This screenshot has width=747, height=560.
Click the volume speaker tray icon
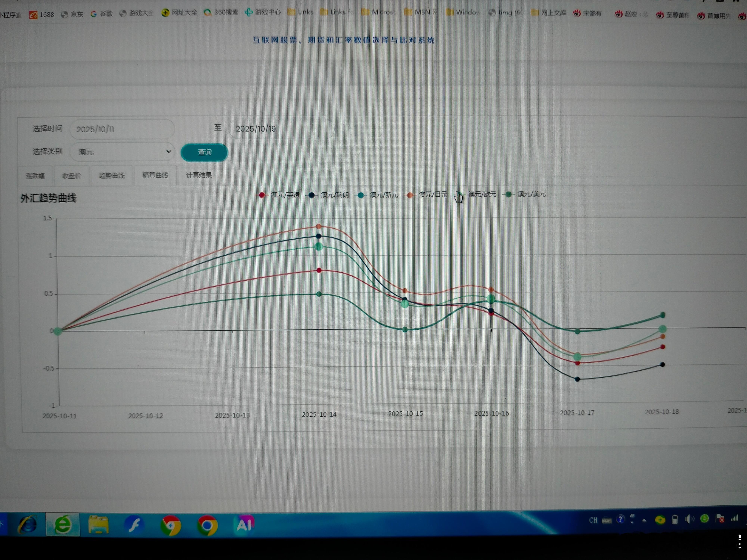(689, 519)
